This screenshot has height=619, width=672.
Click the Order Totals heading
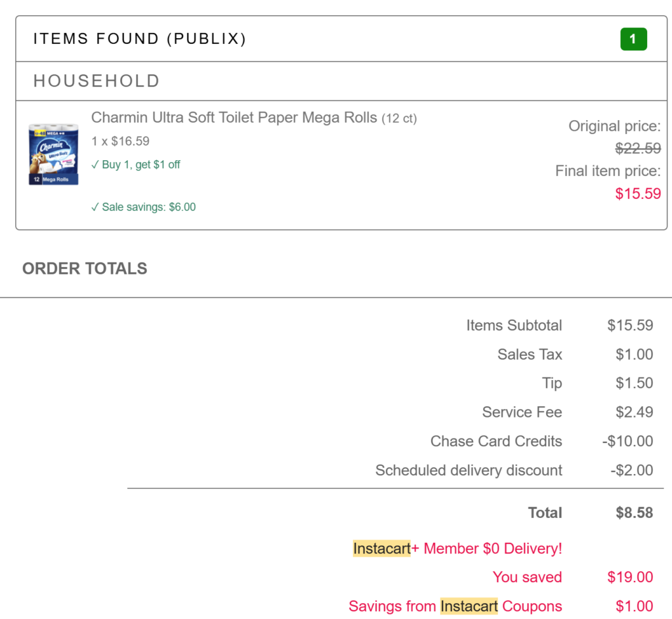(85, 268)
